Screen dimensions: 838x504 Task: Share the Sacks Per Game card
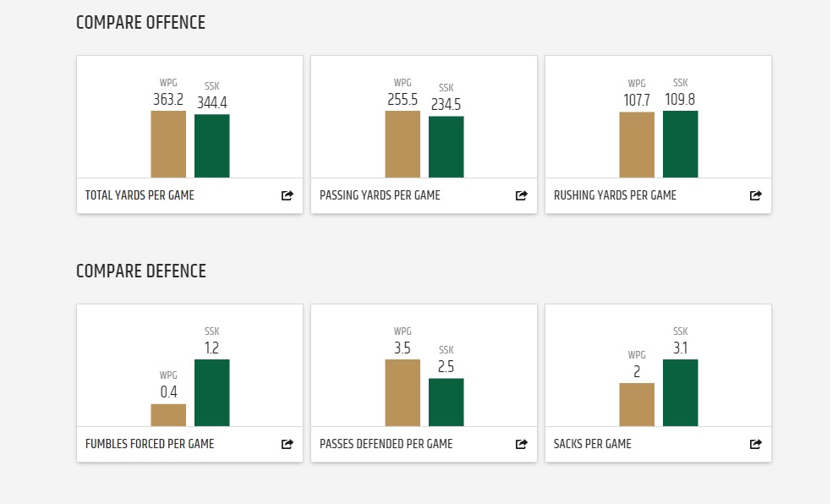click(756, 444)
